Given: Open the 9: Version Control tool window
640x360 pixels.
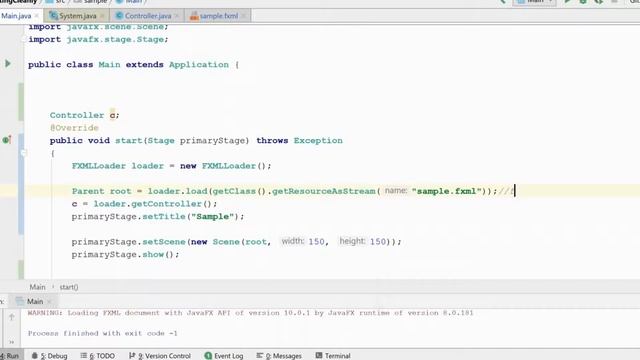Looking at the screenshot, I should (x=160, y=356).
